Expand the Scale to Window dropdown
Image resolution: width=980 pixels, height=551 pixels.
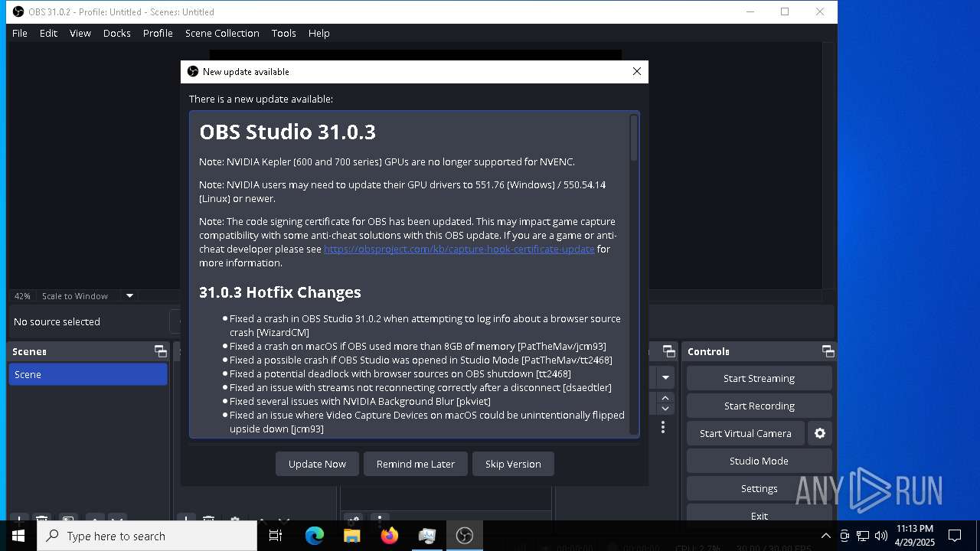129,296
